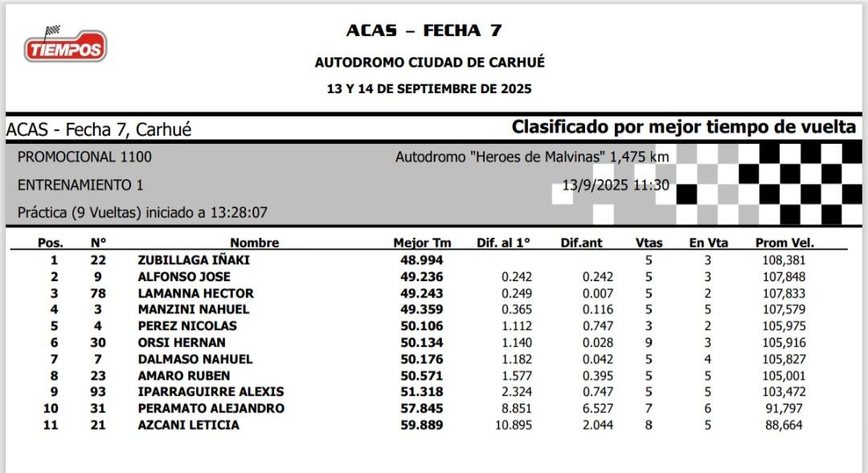The height and width of the screenshot is (473, 868).
Task: Click PERAMATO ALEJANDRO's time 57.845
Action: point(422,408)
